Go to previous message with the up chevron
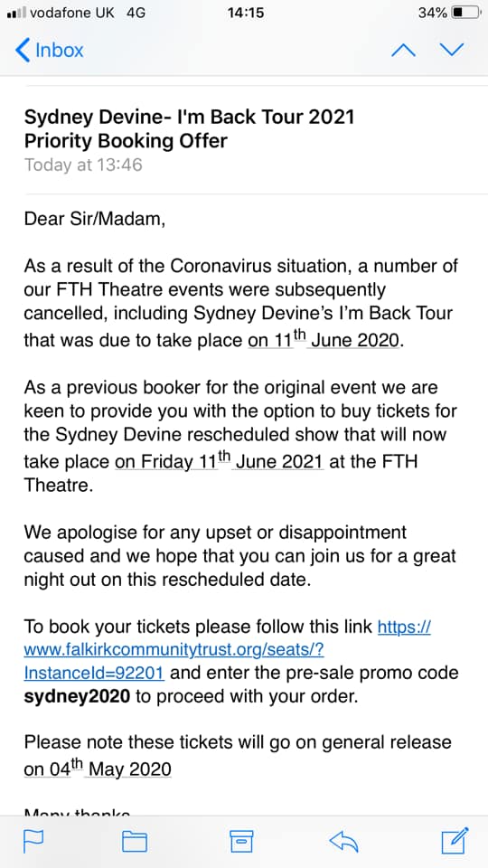The image size is (488, 868). click(403, 51)
